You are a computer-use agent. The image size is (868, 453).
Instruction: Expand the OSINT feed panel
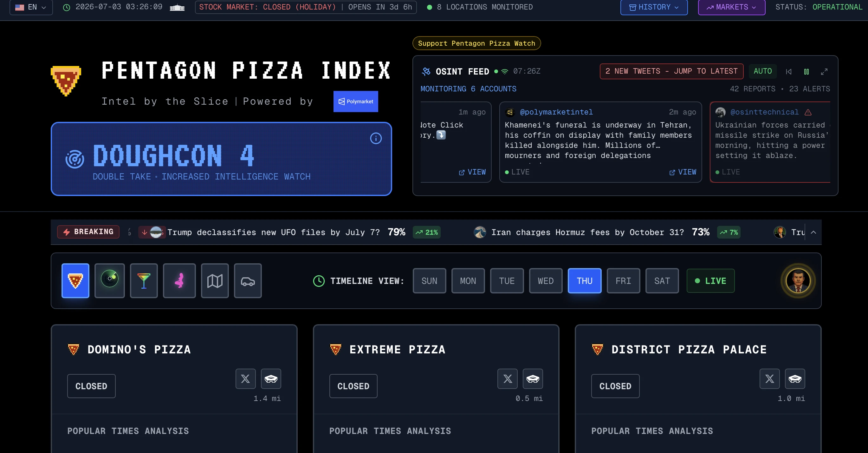pyautogui.click(x=824, y=71)
